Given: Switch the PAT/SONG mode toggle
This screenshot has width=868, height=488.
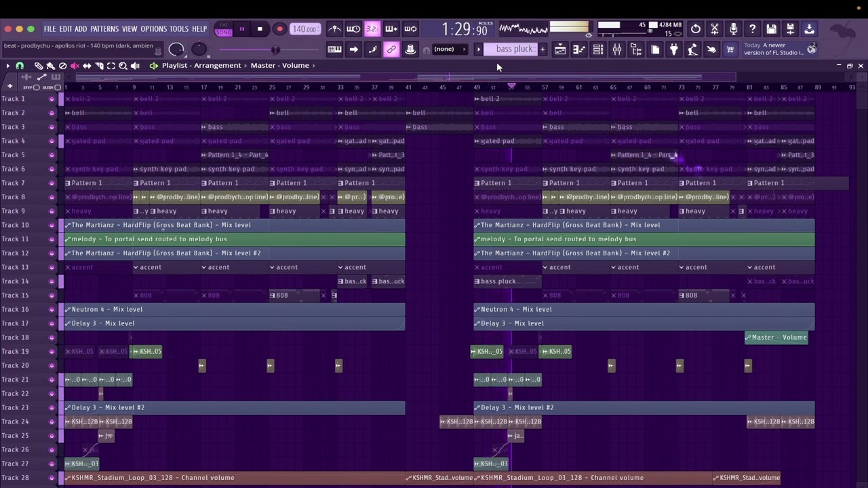Looking at the screenshot, I should pos(223,29).
